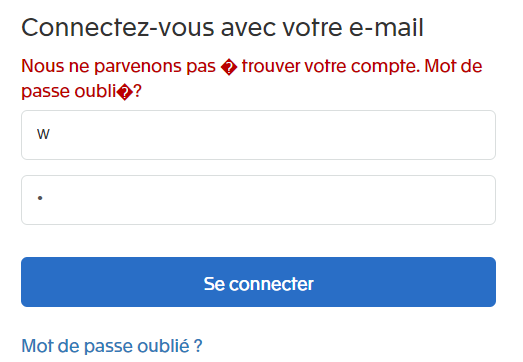Click the word "Connectez-vous" in the title

118,28
